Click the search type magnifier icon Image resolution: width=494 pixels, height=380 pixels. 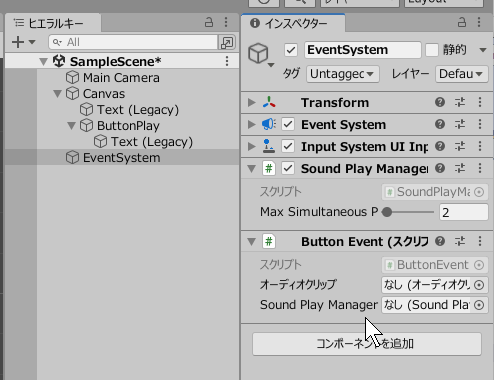pos(57,42)
